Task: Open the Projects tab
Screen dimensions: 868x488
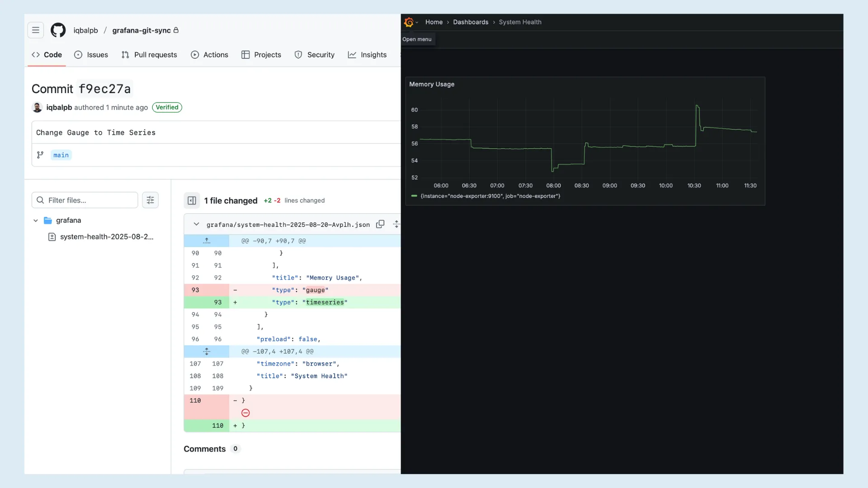Action: coord(261,55)
